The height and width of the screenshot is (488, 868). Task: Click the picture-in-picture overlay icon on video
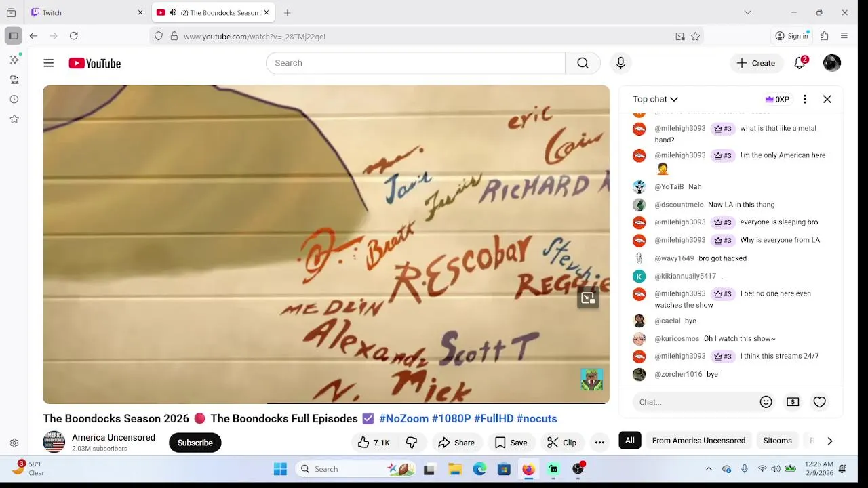pyautogui.click(x=588, y=298)
